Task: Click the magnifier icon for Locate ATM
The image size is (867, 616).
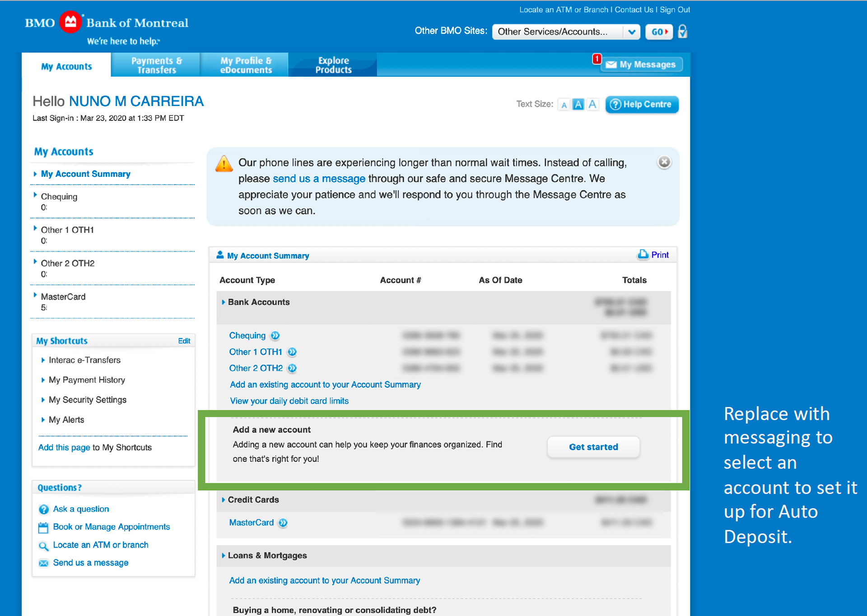Action: (x=43, y=546)
